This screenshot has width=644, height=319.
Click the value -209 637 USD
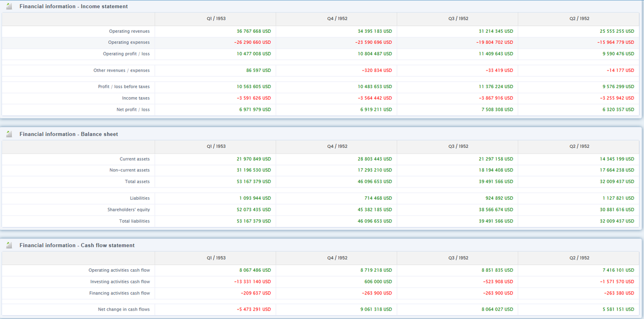click(256, 293)
